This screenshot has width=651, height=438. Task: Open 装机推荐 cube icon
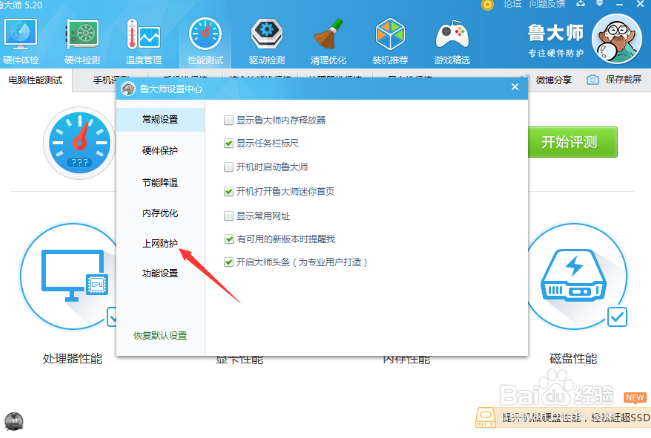pos(390,34)
